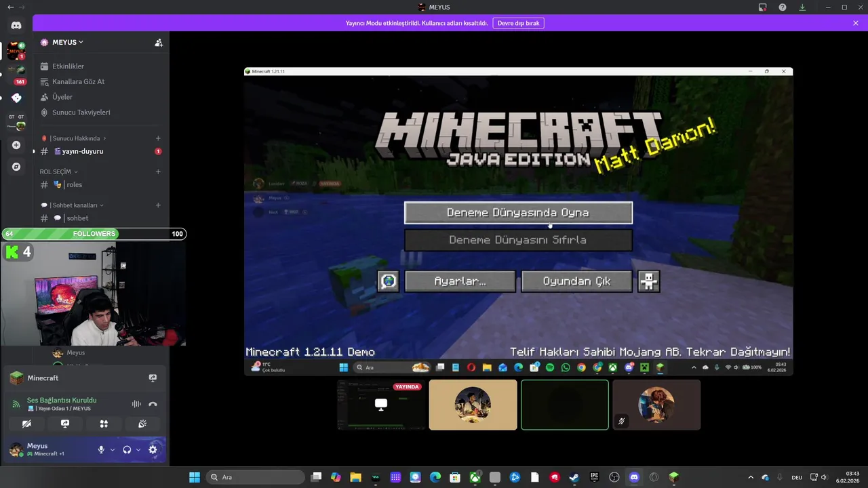Disable Streamer Mode via Devre dışı bırak

click(518, 23)
